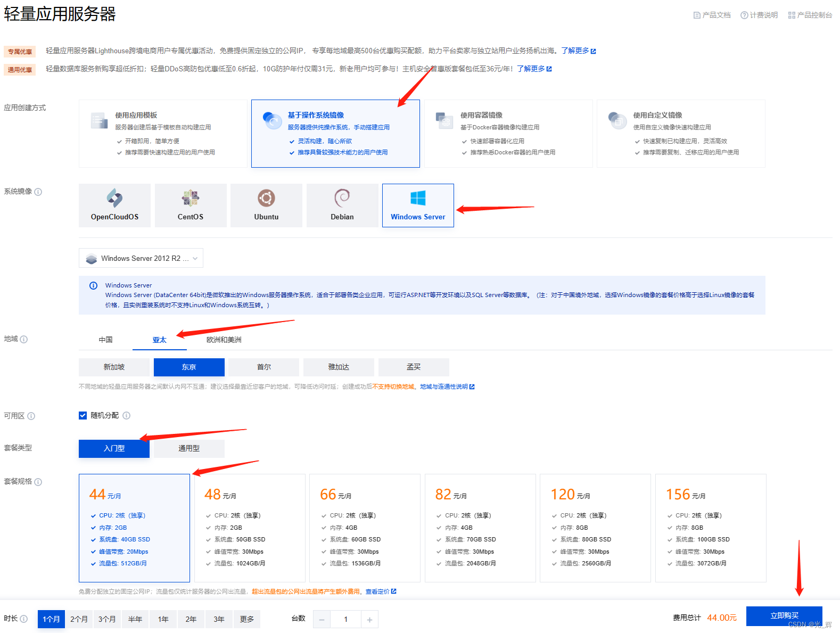Increase 台数 with the plus button
Viewport: 840px width, 633px height.
coord(369,620)
